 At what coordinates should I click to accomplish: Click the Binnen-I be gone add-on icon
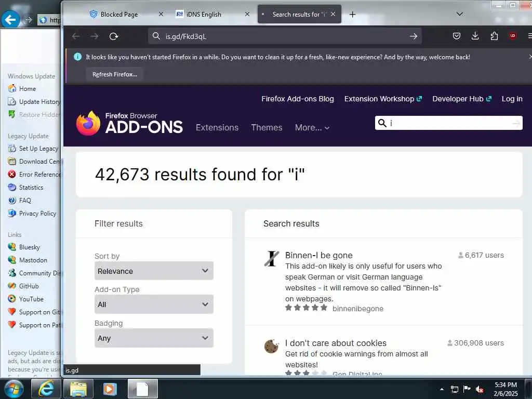tap(271, 259)
